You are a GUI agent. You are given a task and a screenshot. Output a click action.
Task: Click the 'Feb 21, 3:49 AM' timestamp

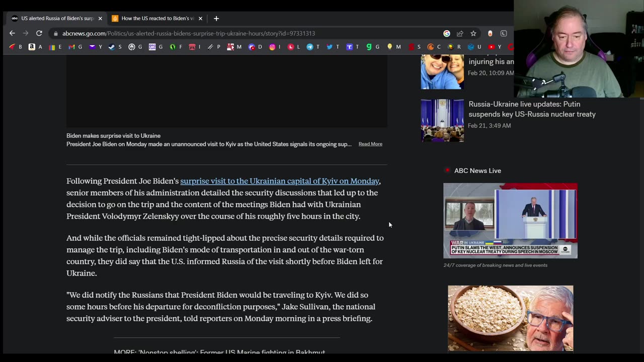click(489, 126)
